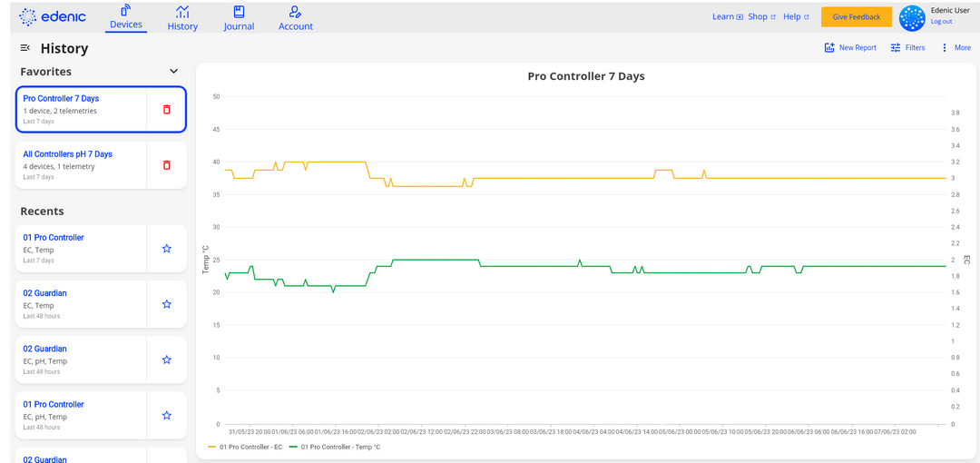Click the Give Feedback button

pyautogui.click(x=856, y=17)
